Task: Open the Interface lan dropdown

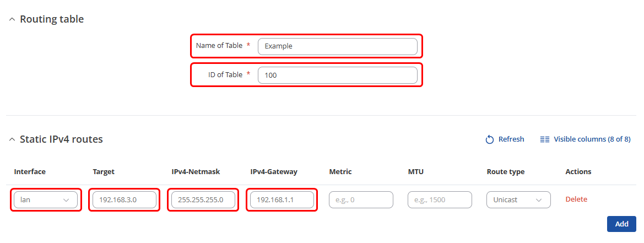Action: click(46, 199)
